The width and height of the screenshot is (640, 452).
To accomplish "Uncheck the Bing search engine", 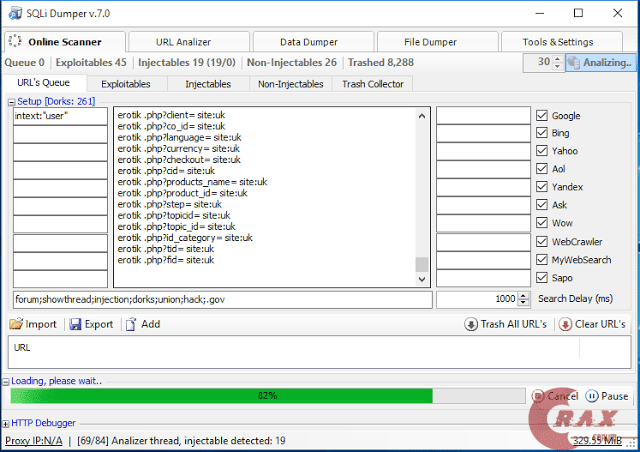I will coord(542,133).
